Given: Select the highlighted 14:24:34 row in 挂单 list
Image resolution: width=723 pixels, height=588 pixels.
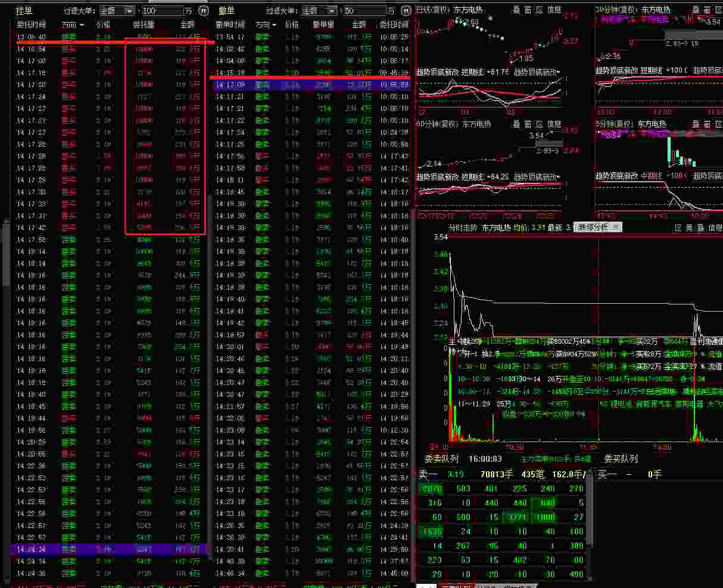Looking at the screenshot, I should click(x=107, y=549).
